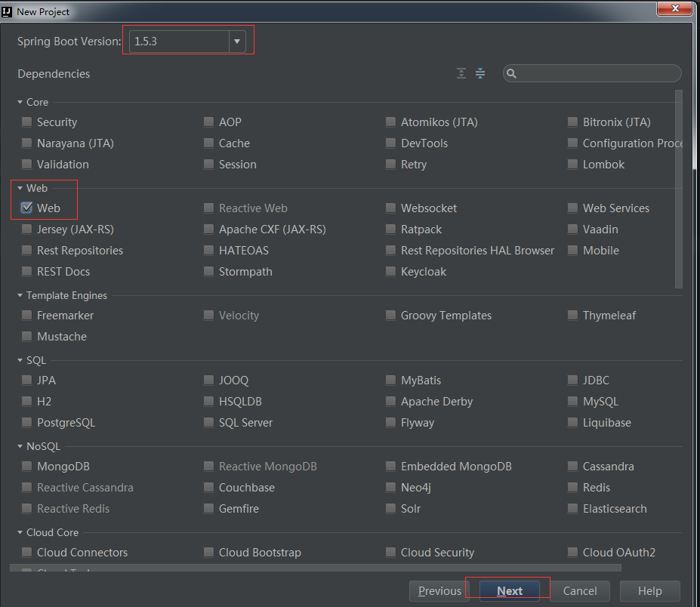Click into the dependencies search field

tap(592, 74)
